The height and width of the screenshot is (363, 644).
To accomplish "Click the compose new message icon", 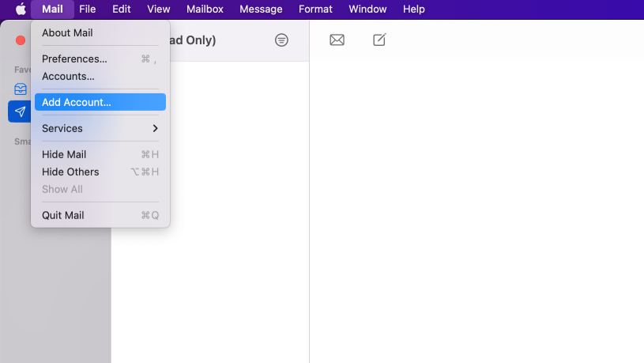I will click(x=379, y=40).
